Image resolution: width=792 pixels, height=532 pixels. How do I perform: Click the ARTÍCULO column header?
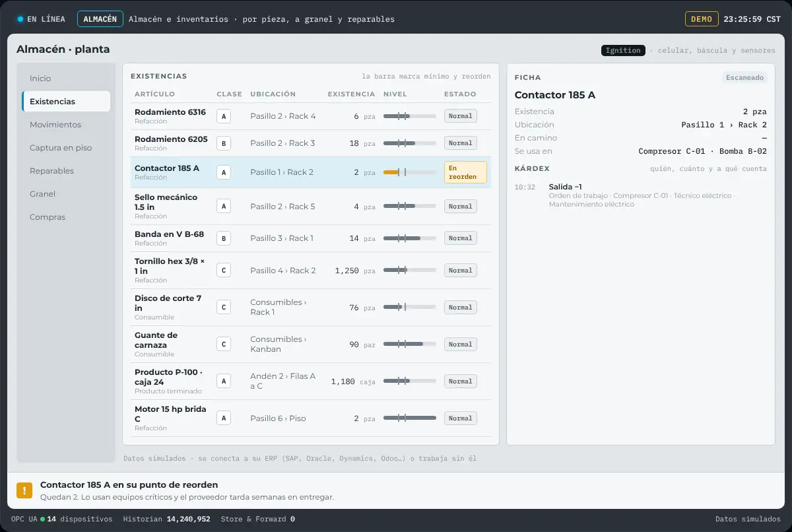tap(155, 94)
